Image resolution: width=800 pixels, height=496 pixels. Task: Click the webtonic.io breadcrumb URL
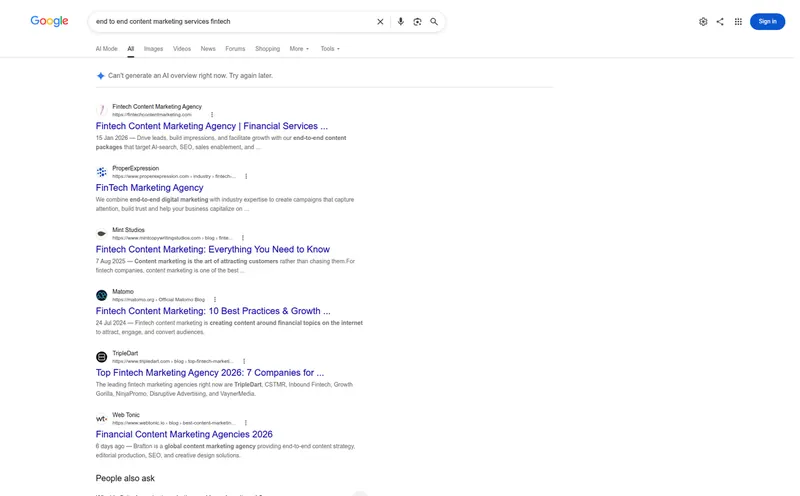pos(174,423)
